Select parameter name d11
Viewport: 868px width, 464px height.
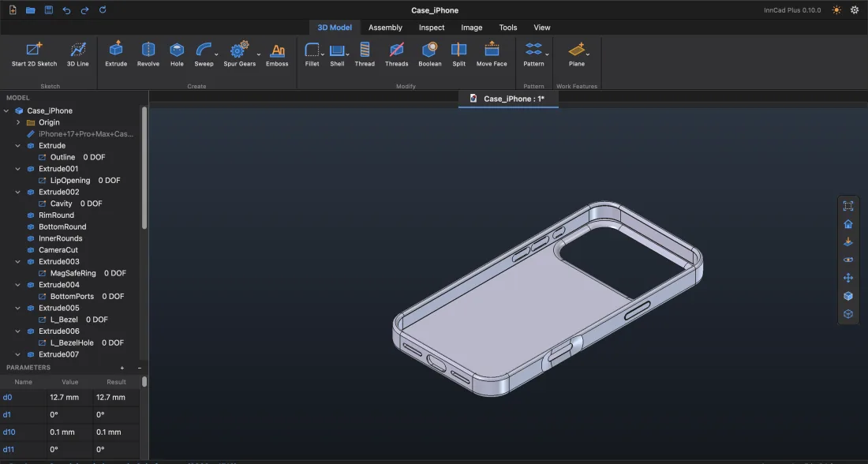9,449
